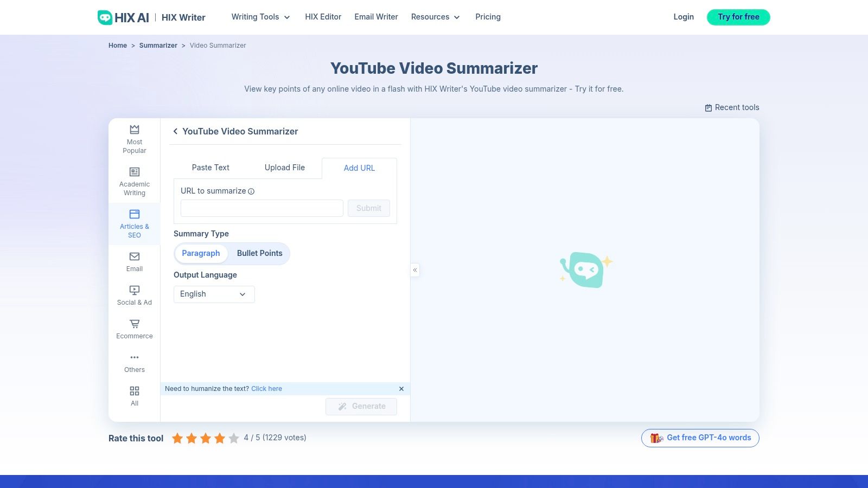Select the Academic Writing category

[x=135, y=182]
